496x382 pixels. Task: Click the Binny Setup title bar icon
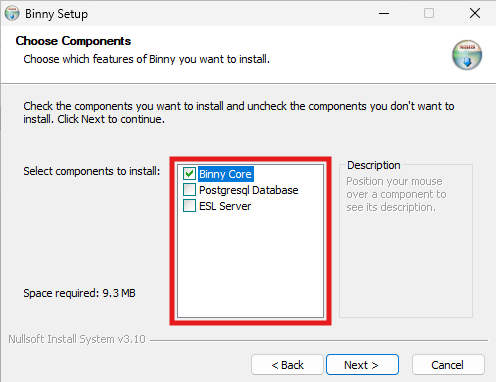tap(12, 13)
